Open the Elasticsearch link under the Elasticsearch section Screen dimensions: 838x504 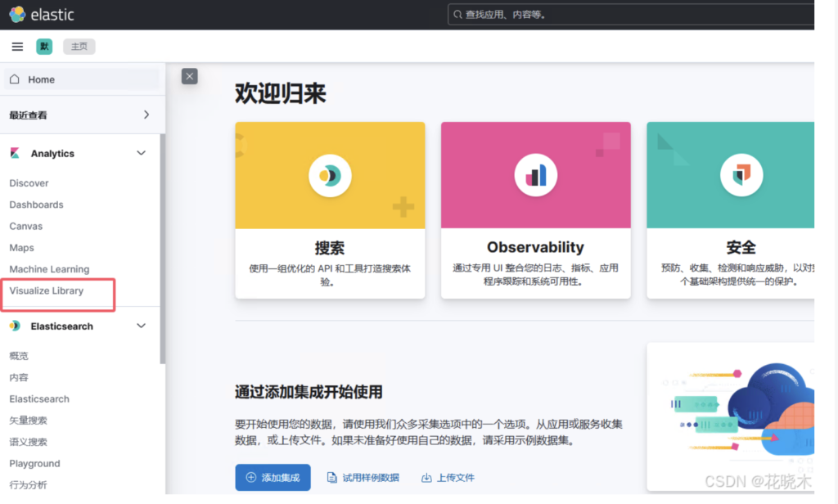(39, 398)
